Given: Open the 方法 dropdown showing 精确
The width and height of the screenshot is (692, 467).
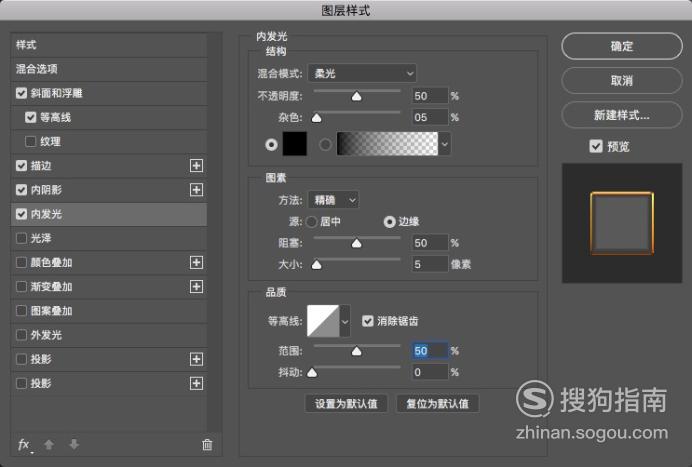Looking at the screenshot, I should click(x=333, y=200).
